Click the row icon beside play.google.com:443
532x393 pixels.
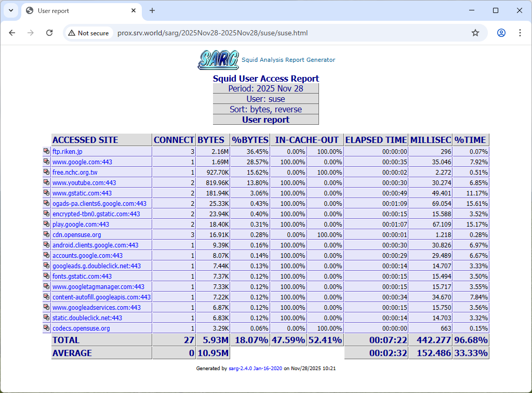click(46, 224)
